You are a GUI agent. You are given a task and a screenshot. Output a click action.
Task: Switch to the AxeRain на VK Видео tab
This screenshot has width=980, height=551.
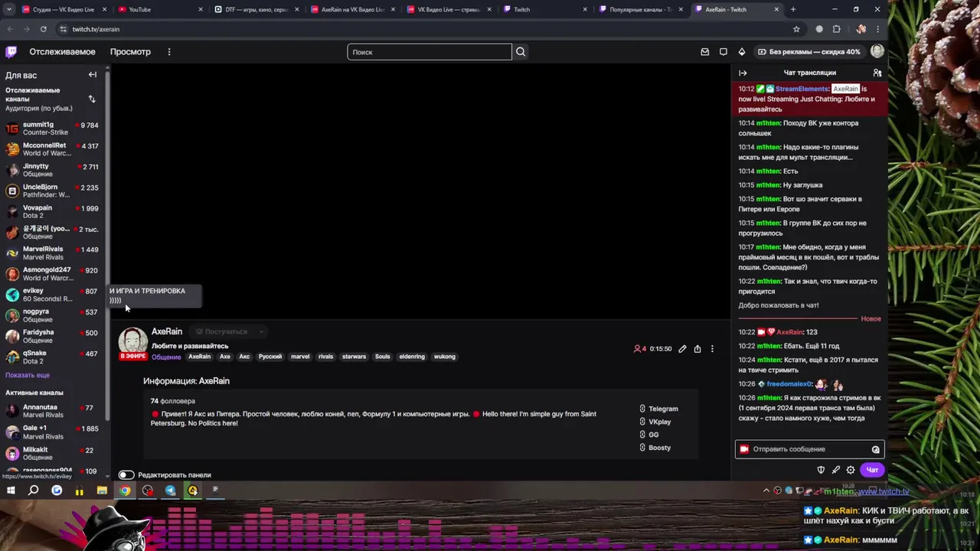[353, 9]
